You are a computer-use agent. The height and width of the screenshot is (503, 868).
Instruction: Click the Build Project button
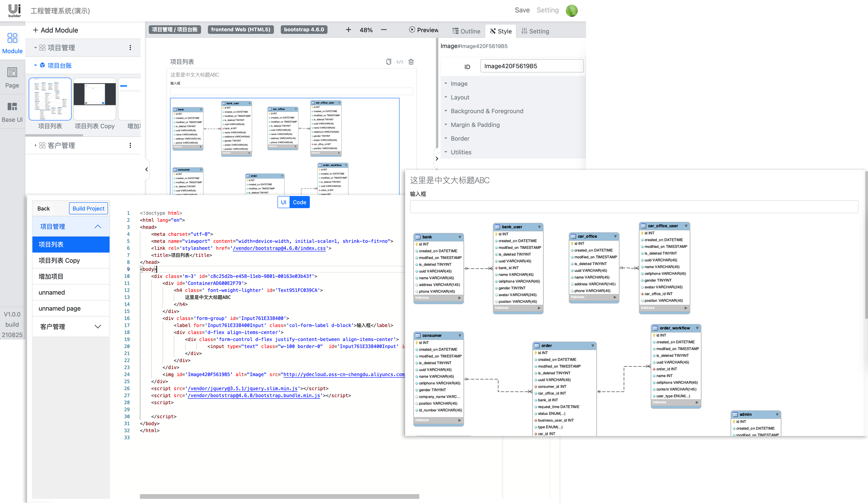pos(88,208)
